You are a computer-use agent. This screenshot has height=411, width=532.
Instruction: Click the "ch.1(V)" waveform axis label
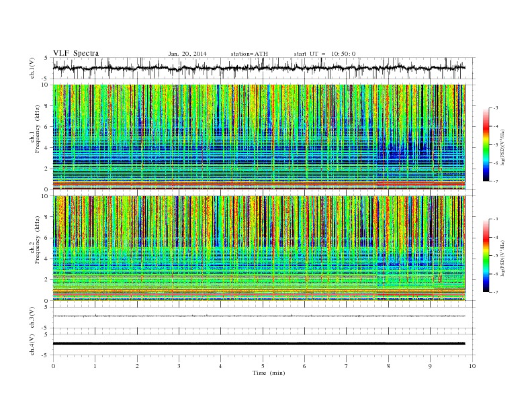coord(32,68)
